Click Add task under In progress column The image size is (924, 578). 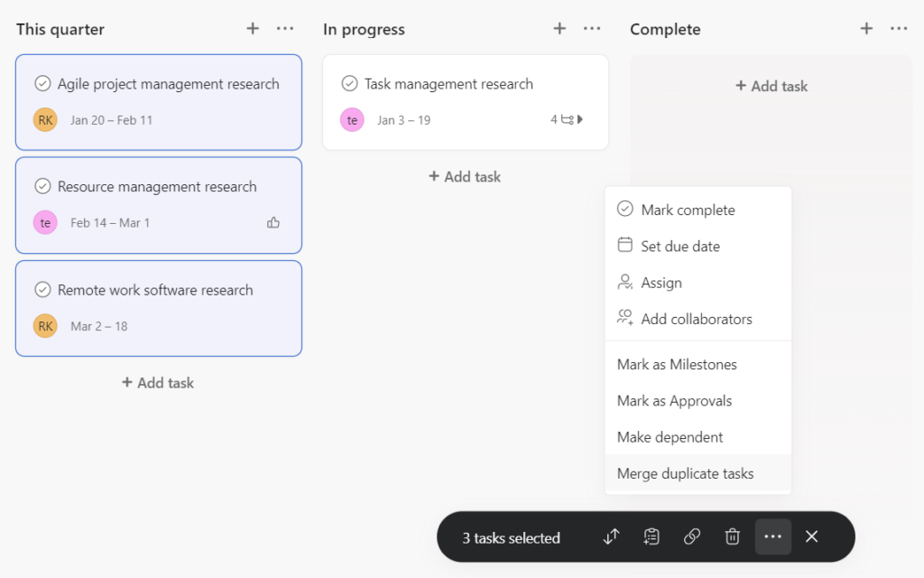tap(465, 177)
